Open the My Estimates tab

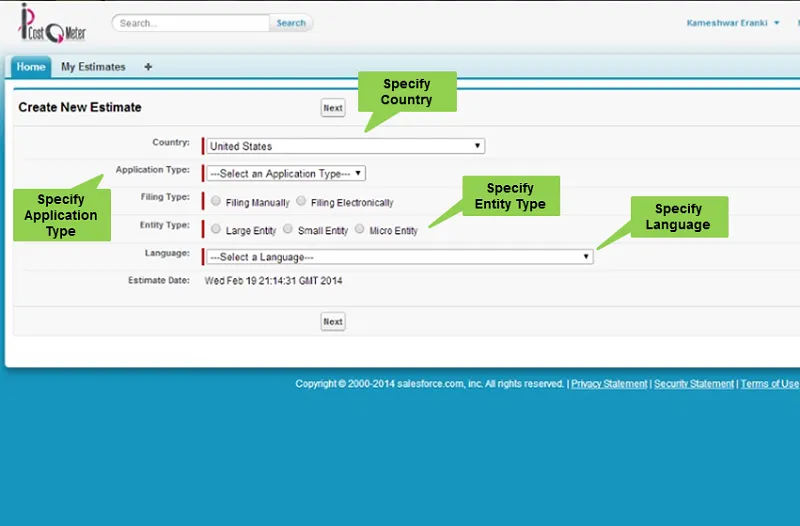(93, 67)
